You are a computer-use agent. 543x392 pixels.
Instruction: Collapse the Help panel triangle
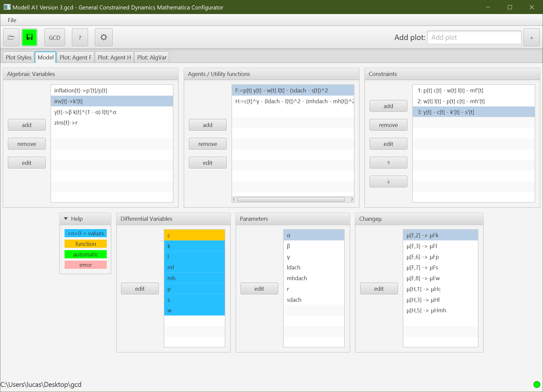pyautogui.click(x=66, y=219)
